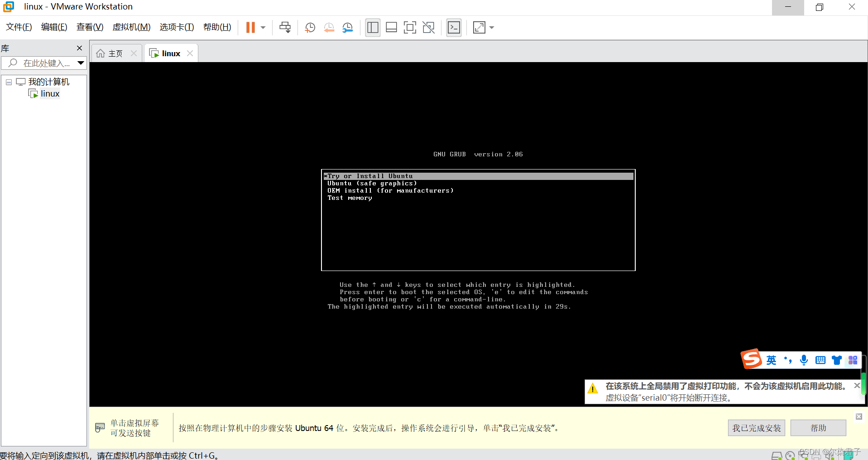868x460 pixels.
Task: Select 我的计算机 in library tree
Action: 48,82
